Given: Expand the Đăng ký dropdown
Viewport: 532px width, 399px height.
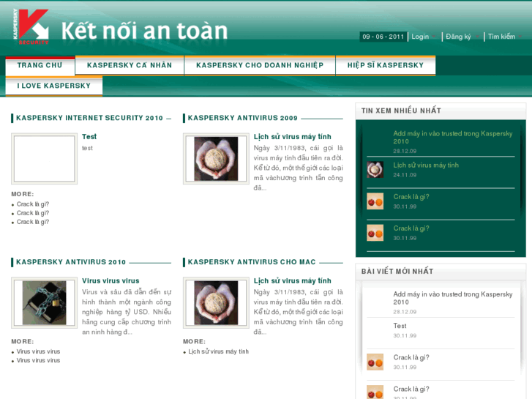Looking at the screenshot, I should (462, 37).
